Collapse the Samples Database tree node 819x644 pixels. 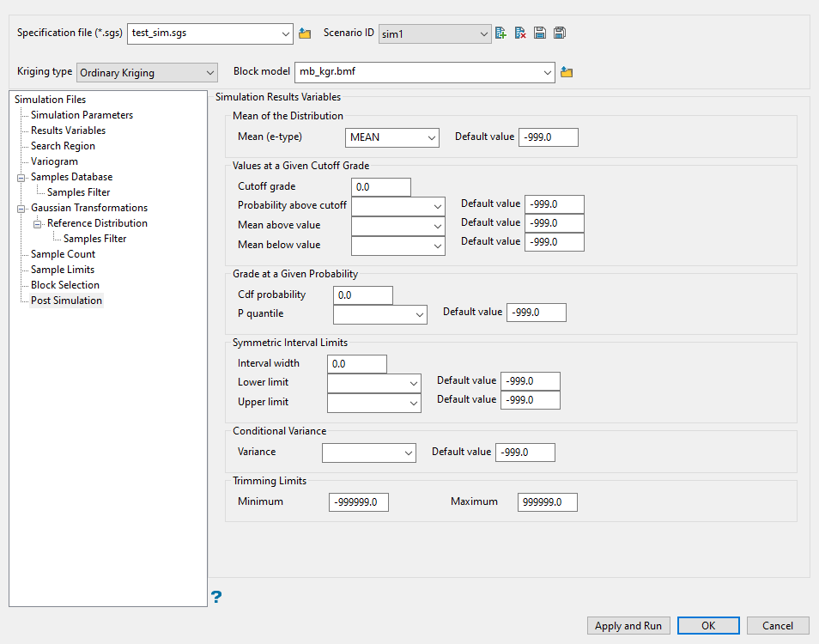[21, 177]
